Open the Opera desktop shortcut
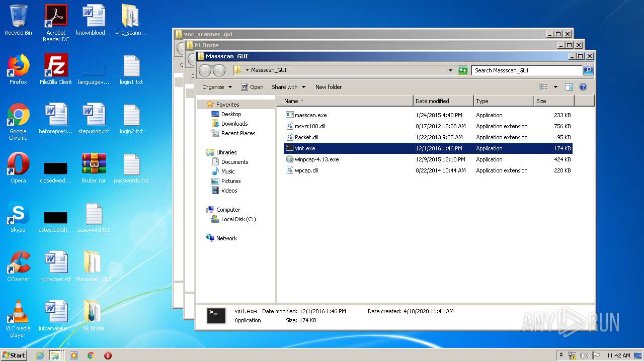Viewport: 644px width, 362px height. pyautogui.click(x=18, y=168)
